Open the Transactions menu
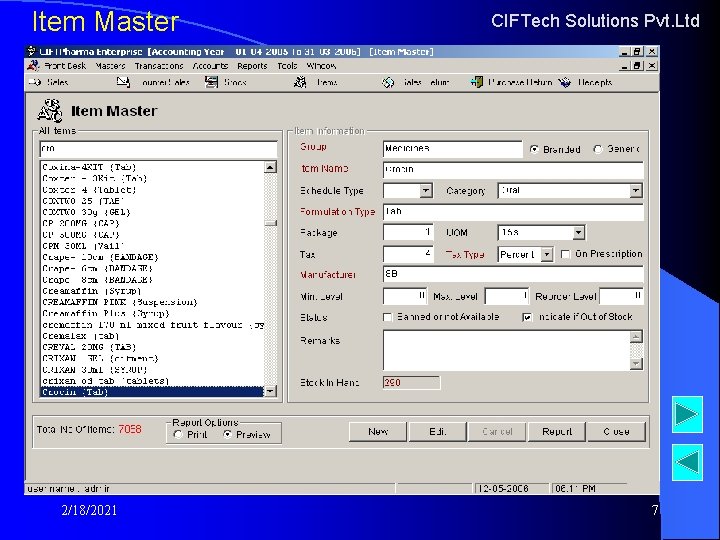 [x=159, y=66]
